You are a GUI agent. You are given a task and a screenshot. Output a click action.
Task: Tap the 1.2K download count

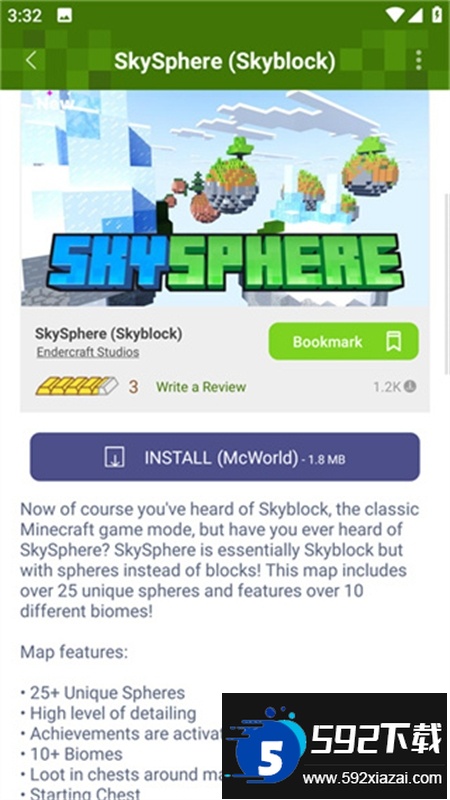(x=387, y=387)
